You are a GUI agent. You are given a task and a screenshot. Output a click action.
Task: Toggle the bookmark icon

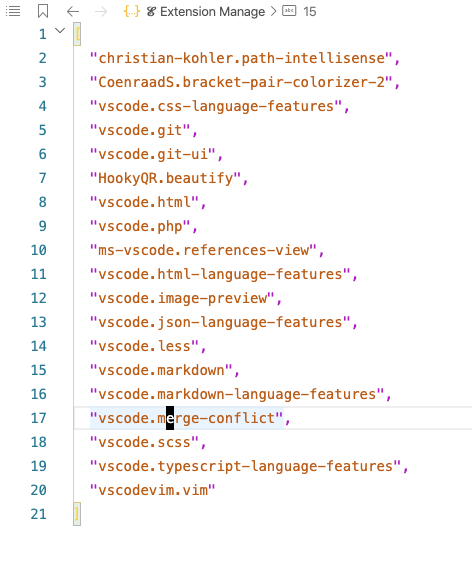(43, 11)
